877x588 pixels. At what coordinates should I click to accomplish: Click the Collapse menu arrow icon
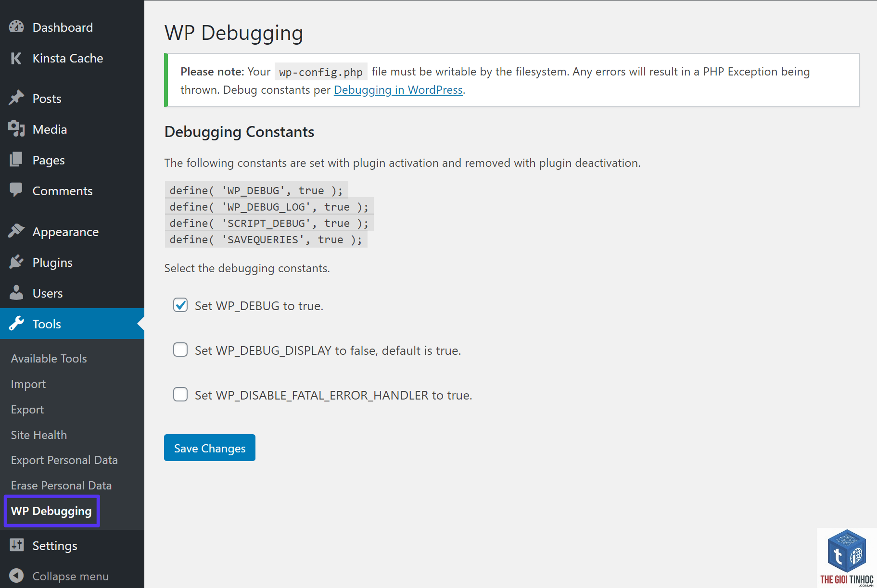(16, 576)
